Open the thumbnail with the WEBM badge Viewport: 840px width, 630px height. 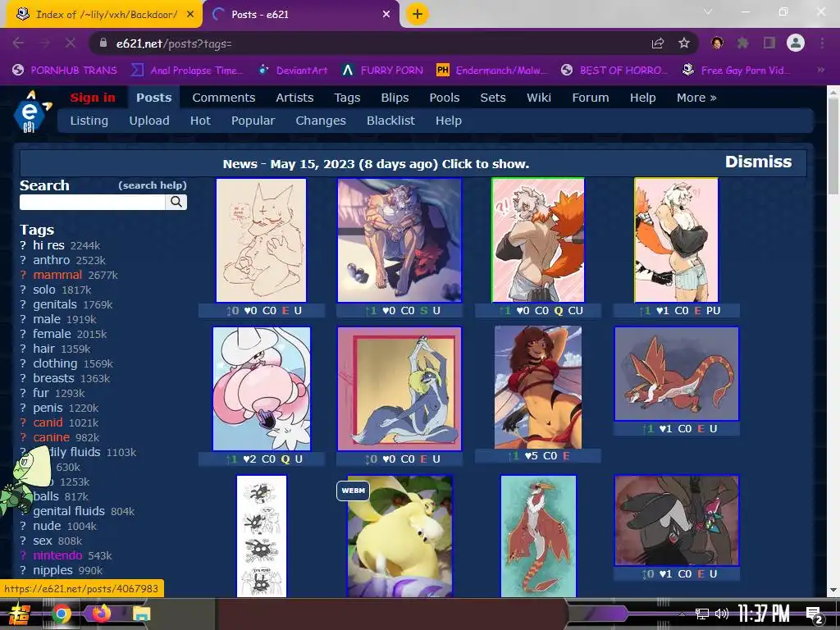(399, 536)
